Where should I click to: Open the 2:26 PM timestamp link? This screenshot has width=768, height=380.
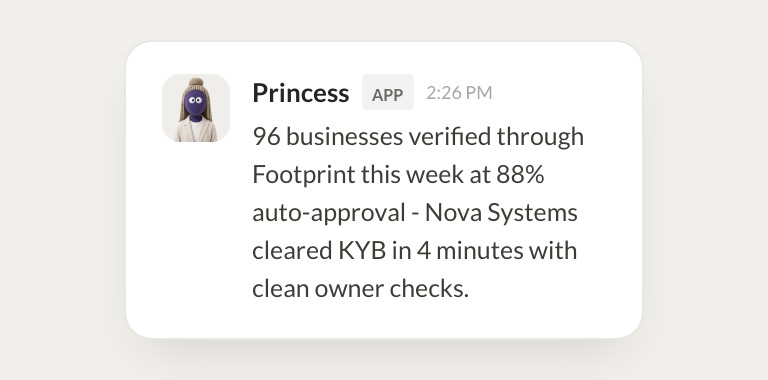[459, 93]
